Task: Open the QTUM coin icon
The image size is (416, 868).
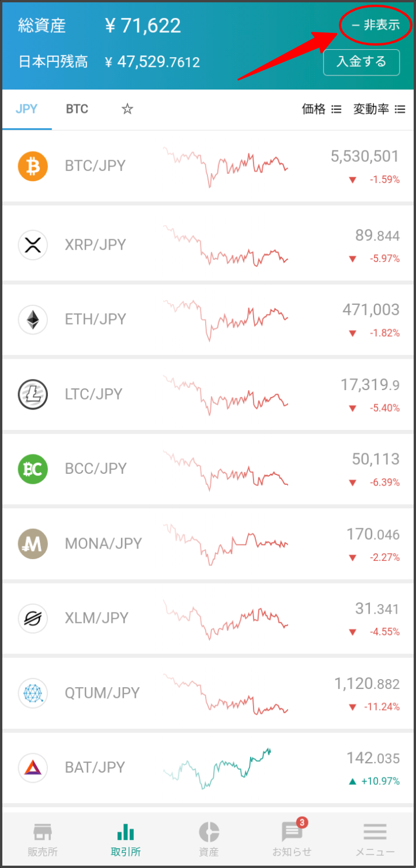Action: pyautogui.click(x=33, y=694)
